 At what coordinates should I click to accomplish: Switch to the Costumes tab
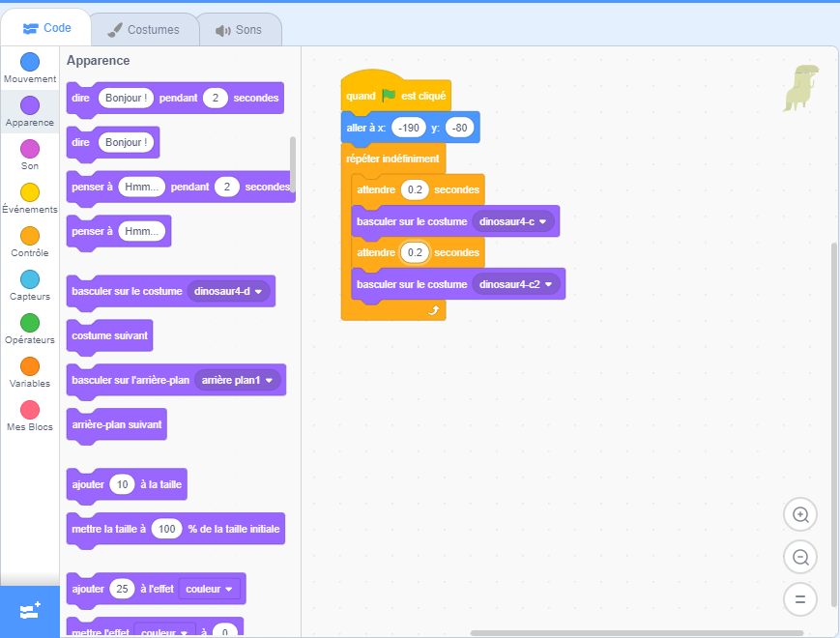coord(144,30)
